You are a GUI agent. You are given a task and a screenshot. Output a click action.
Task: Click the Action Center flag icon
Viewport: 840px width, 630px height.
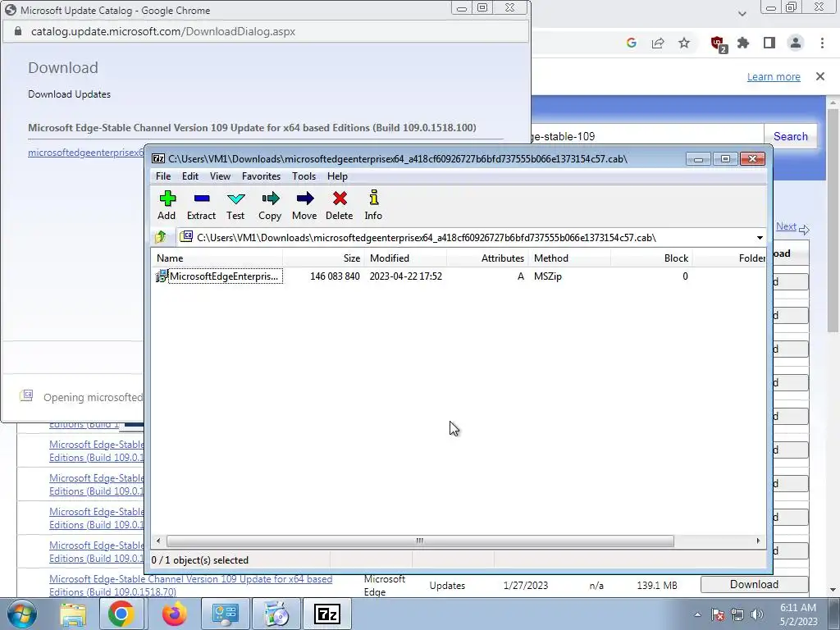click(x=718, y=614)
